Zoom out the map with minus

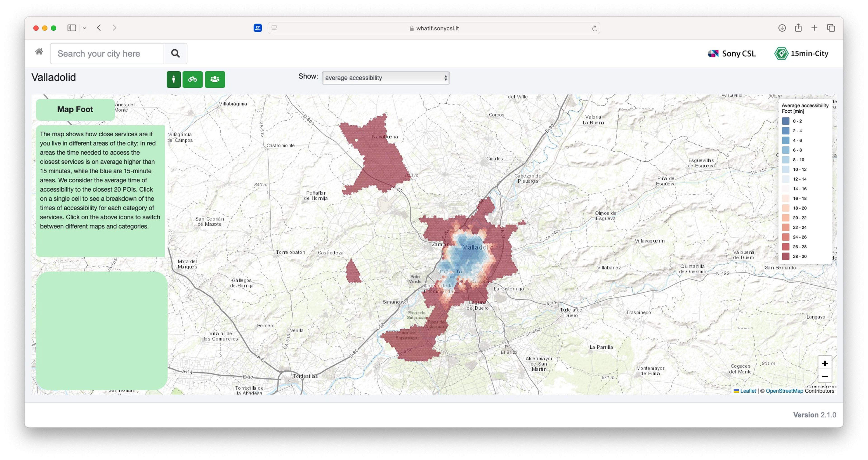(825, 376)
